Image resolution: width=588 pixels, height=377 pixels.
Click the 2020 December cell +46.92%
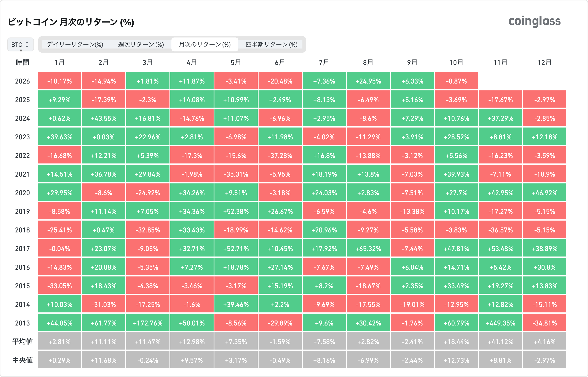coord(545,192)
